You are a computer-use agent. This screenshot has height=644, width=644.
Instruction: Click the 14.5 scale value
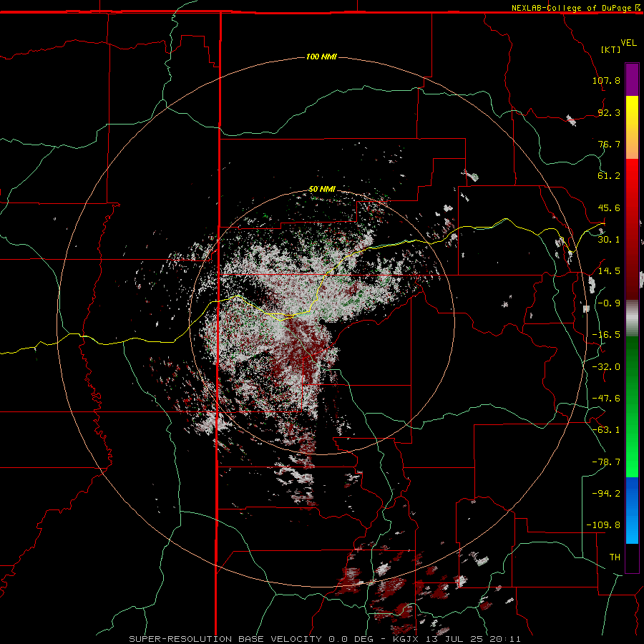[x=609, y=271]
